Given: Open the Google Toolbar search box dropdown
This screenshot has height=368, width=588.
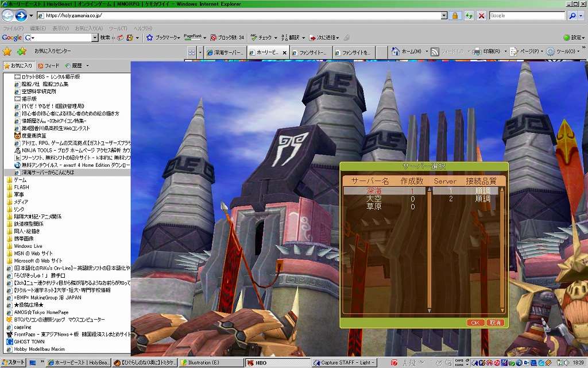Looking at the screenshot, I should [95, 37].
